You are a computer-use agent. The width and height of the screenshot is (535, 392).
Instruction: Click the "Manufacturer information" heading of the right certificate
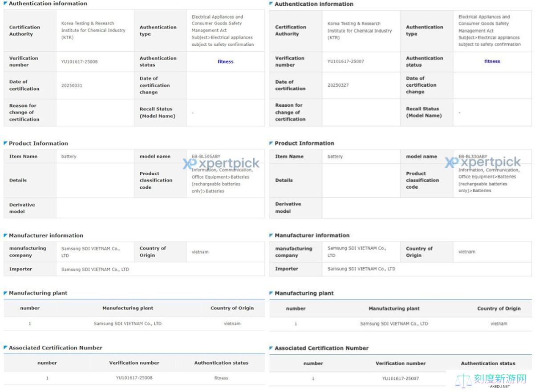click(312, 235)
